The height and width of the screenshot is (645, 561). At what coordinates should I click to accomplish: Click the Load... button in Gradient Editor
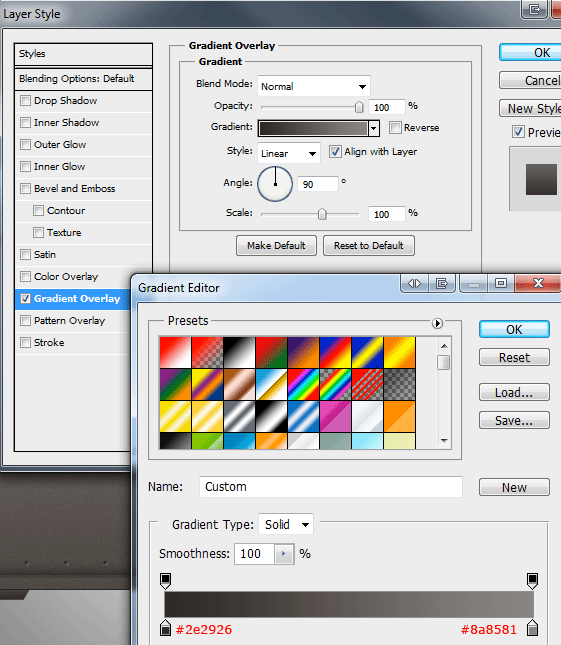point(514,392)
